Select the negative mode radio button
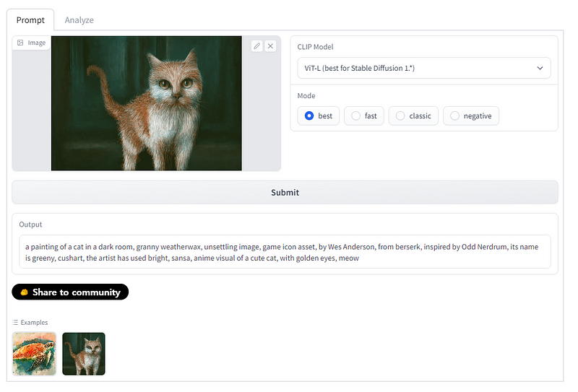 pos(455,116)
